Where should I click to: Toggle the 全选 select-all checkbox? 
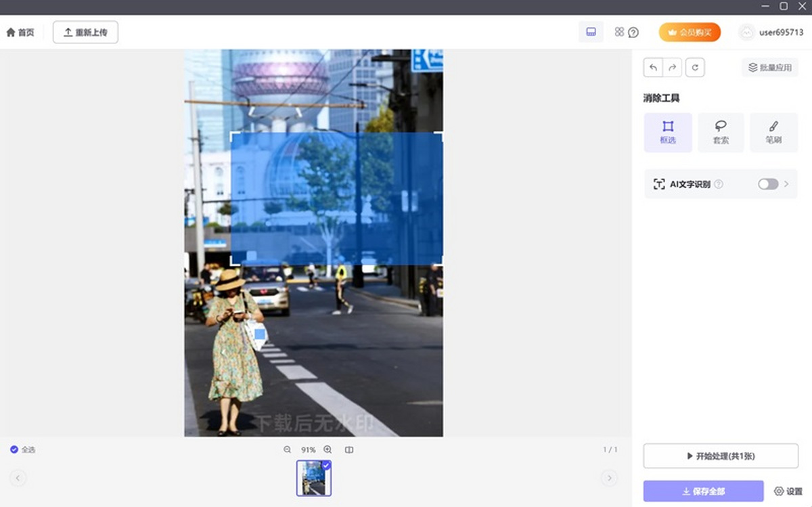point(14,449)
